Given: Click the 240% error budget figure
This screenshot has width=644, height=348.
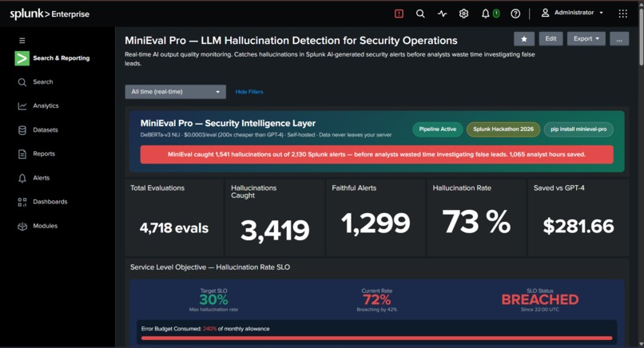Looking at the screenshot, I should pos(209,329).
